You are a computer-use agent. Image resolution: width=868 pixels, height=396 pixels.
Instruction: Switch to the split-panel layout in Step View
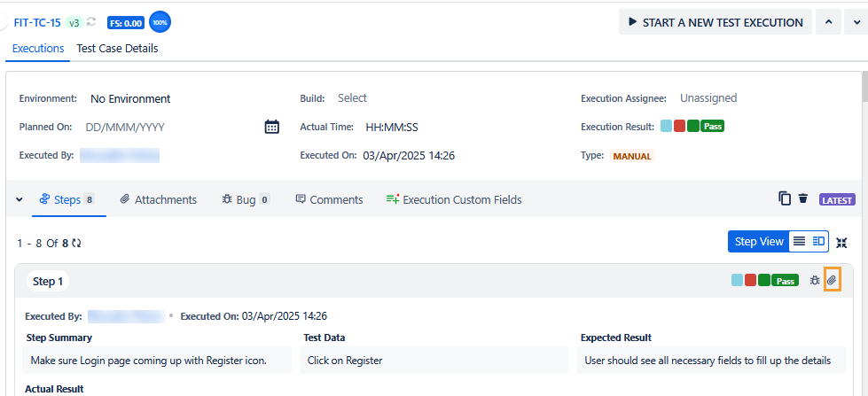(818, 241)
